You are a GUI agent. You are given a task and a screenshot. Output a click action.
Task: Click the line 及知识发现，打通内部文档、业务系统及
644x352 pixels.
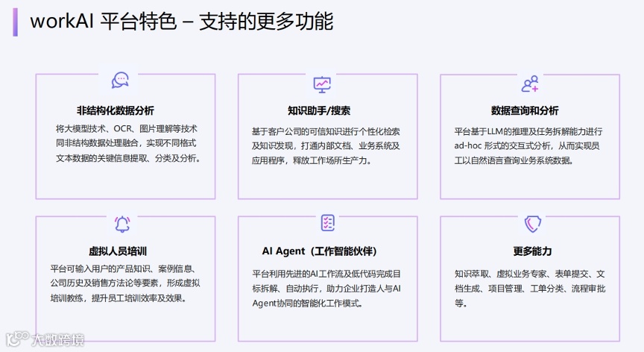coord(326,146)
